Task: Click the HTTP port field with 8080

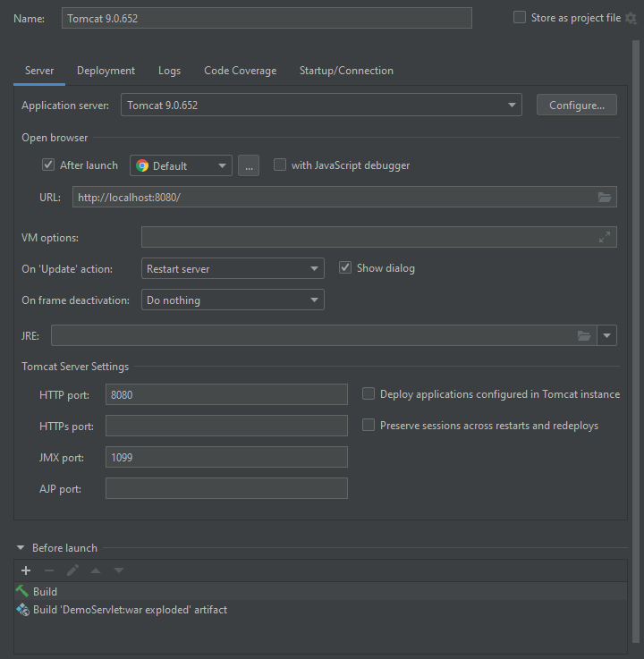Action: 226,394
